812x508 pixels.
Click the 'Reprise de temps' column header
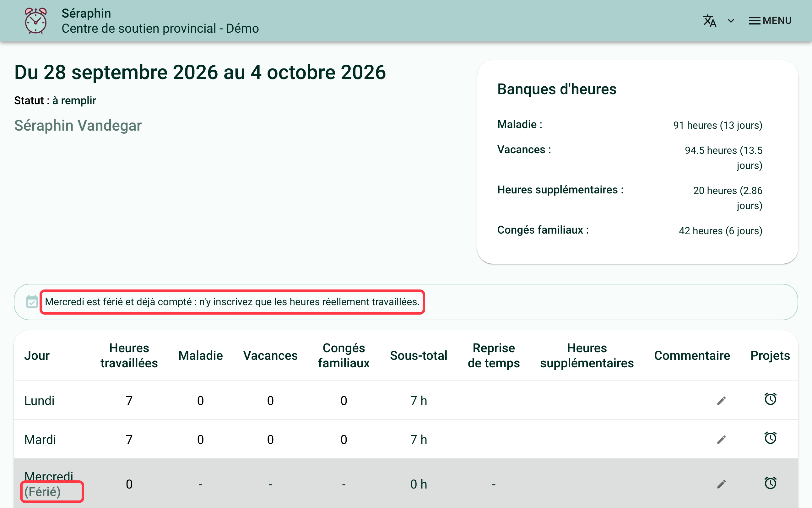[494, 355]
